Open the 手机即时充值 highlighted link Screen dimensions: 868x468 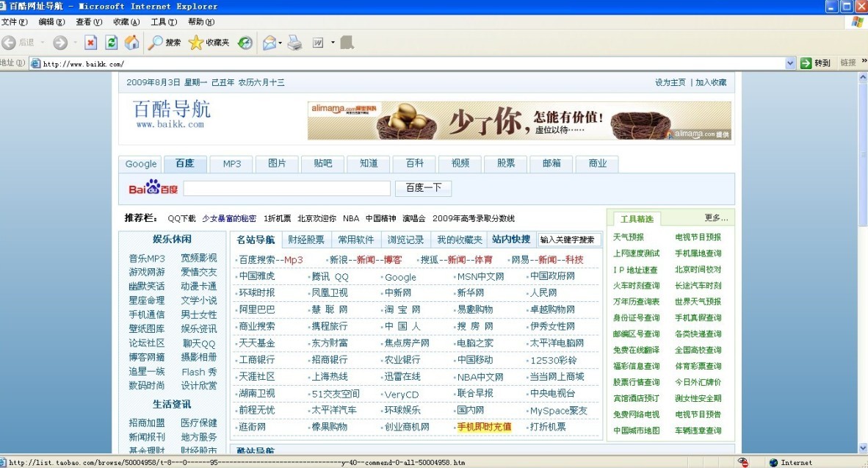click(x=484, y=427)
